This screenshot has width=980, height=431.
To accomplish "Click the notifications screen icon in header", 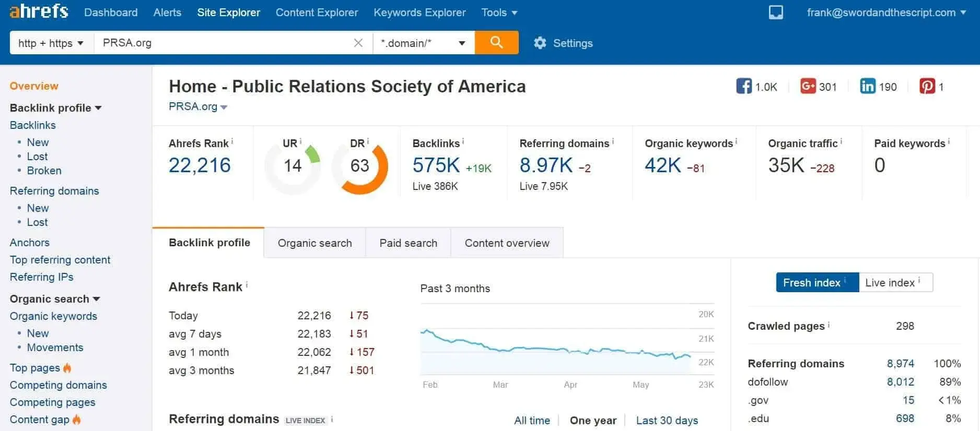I will coord(776,13).
